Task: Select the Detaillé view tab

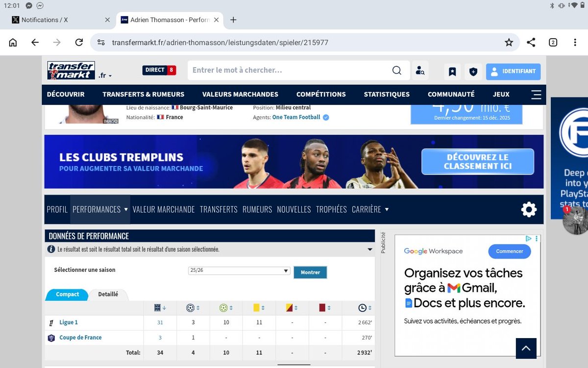Action: [x=108, y=294]
